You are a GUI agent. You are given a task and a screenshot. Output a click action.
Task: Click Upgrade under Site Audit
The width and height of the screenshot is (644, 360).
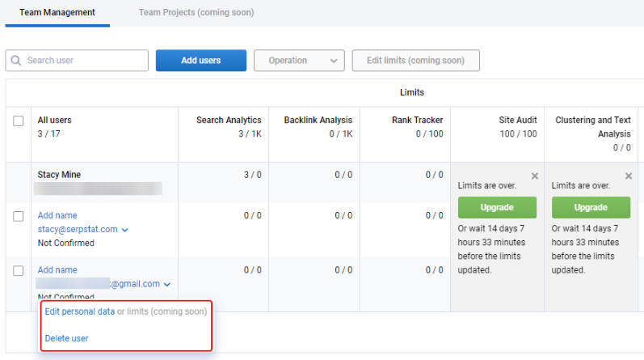tap(497, 207)
